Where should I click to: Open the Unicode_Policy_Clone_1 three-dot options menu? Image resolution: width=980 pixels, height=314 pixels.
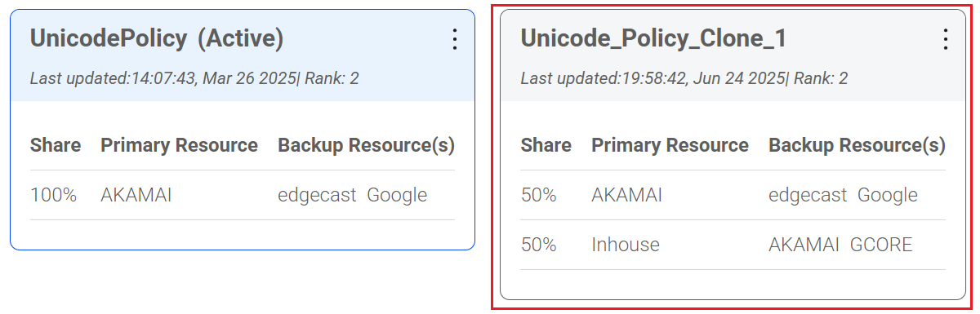coord(946,39)
